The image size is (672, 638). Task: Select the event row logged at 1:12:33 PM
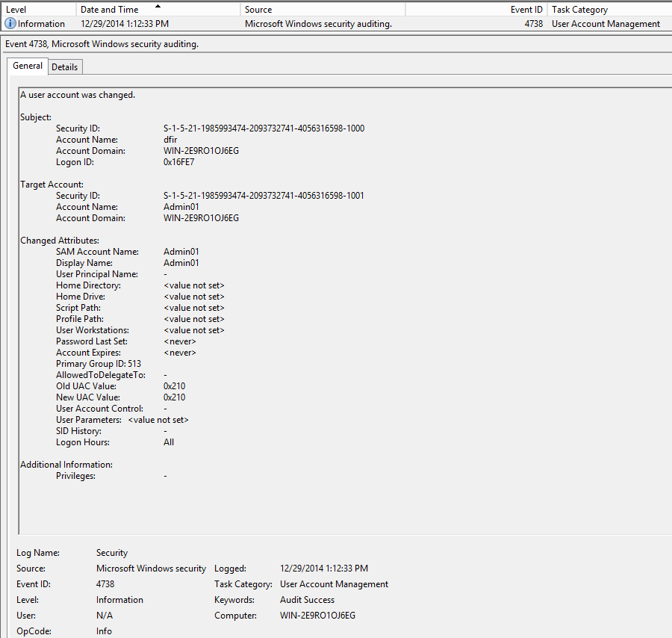pos(124,24)
